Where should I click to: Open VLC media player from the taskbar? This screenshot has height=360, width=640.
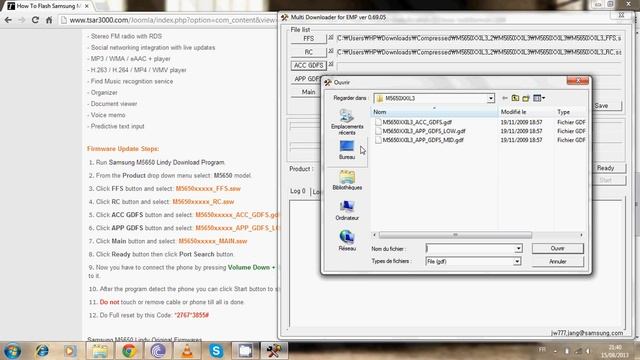click(x=187, y=351)
